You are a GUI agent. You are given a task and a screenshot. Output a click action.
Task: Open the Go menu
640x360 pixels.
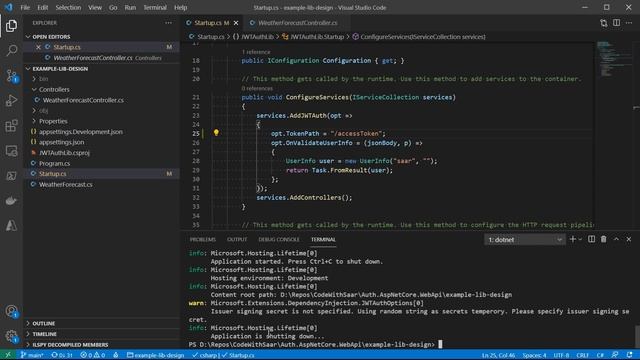[113, 7]
